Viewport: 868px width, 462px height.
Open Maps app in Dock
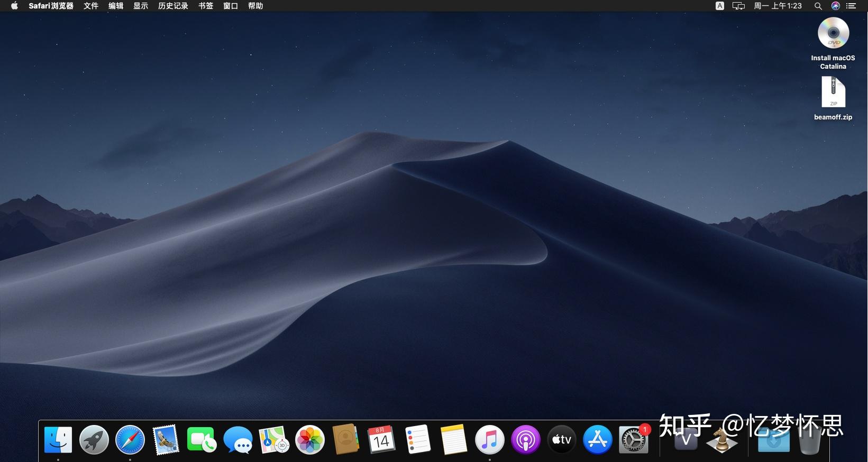coord(274,440)
